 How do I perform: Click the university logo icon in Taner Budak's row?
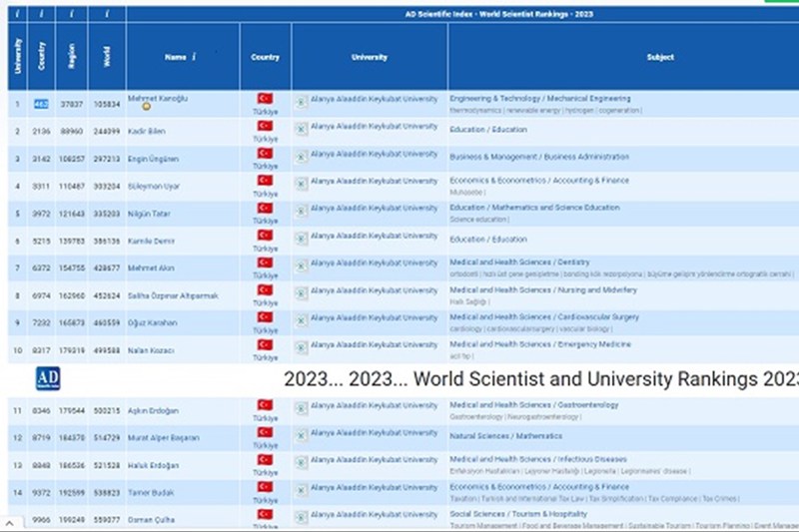point(301,490)
